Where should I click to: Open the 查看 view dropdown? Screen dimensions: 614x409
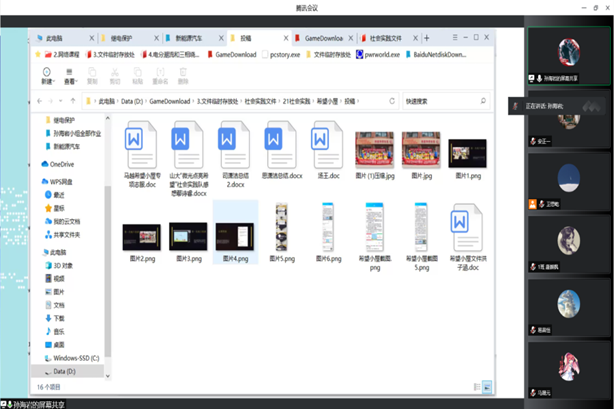[x=71, y=75]
